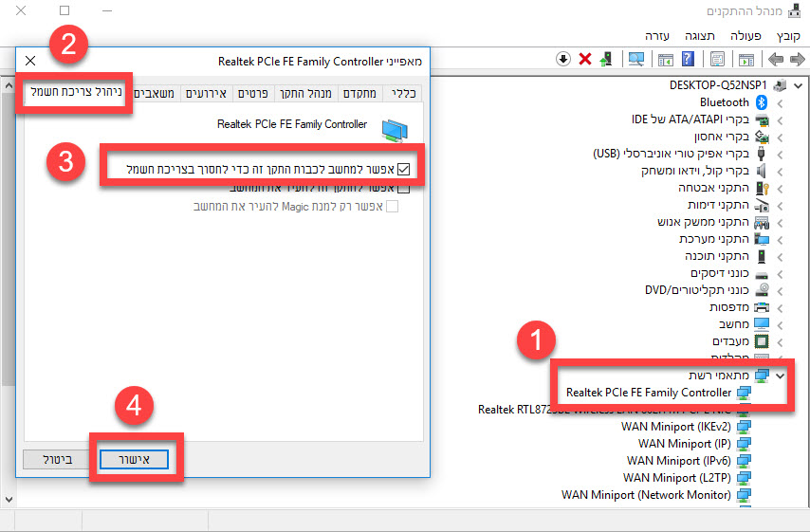Close the Realtek properties dialog
This screenshot has width=810, height=532.
[30, 61]
